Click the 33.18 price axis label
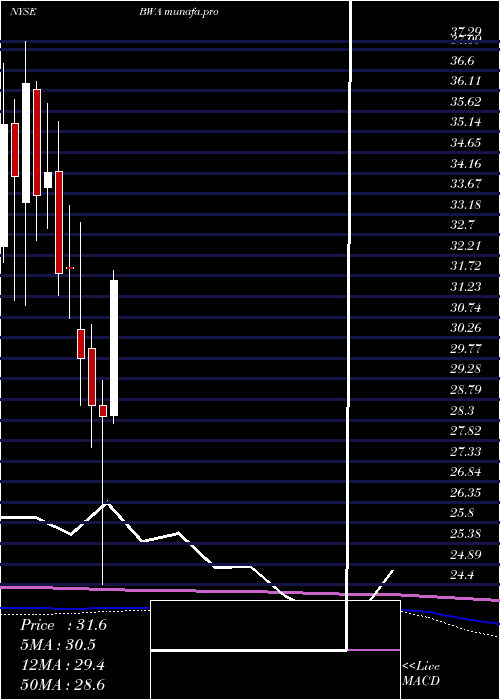500x700 pixels. [465, 204]
